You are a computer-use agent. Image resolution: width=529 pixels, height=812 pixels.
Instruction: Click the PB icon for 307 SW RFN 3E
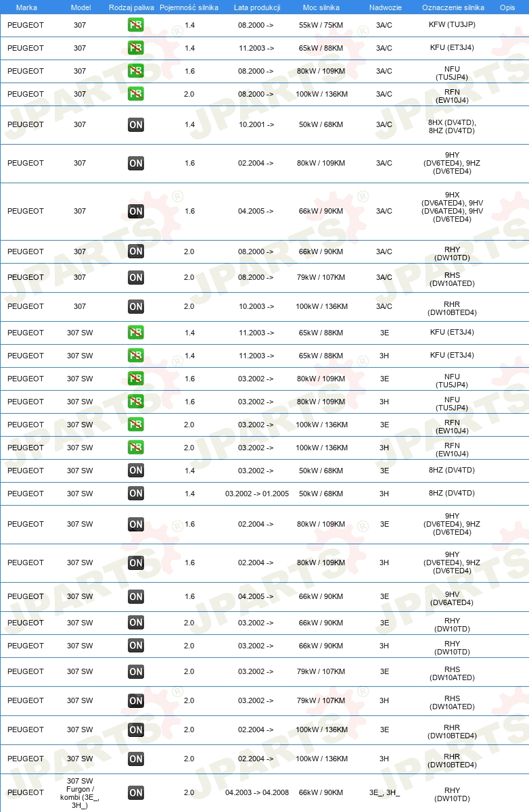tap(136, 425)
